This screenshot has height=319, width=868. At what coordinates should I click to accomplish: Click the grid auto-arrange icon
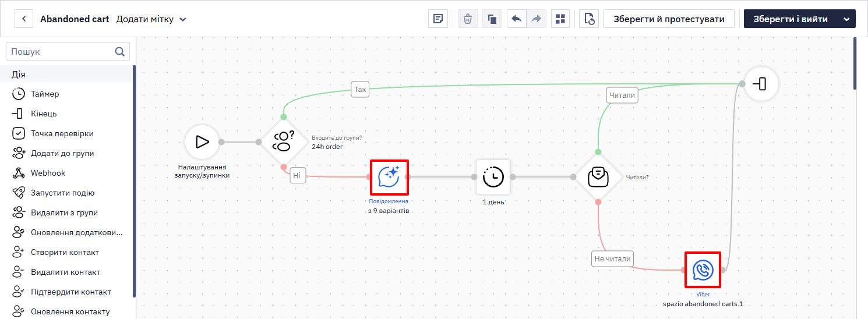560,19
